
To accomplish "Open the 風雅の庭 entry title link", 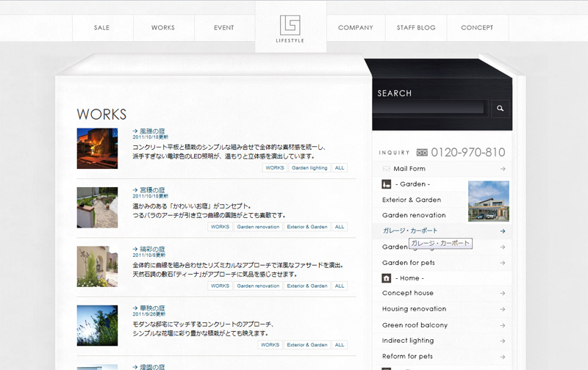I will pyautogui.click(x=152, y=131).
